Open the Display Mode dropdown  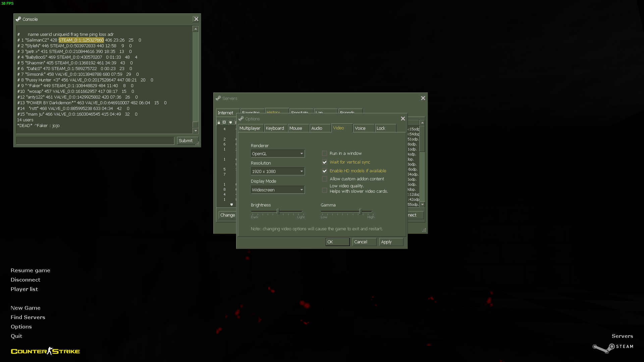click(x=278, y=190)
